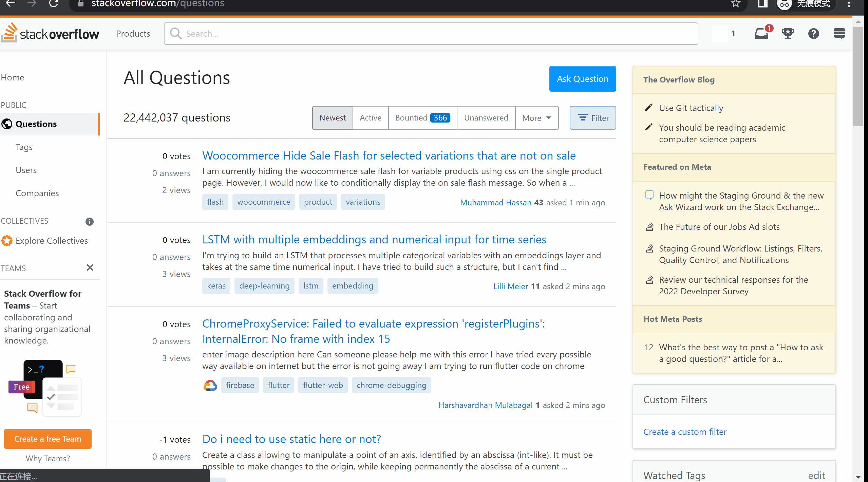The image size is (868, 482).
Task: Toggle the Filter options panel
Action: coord(593,118)
